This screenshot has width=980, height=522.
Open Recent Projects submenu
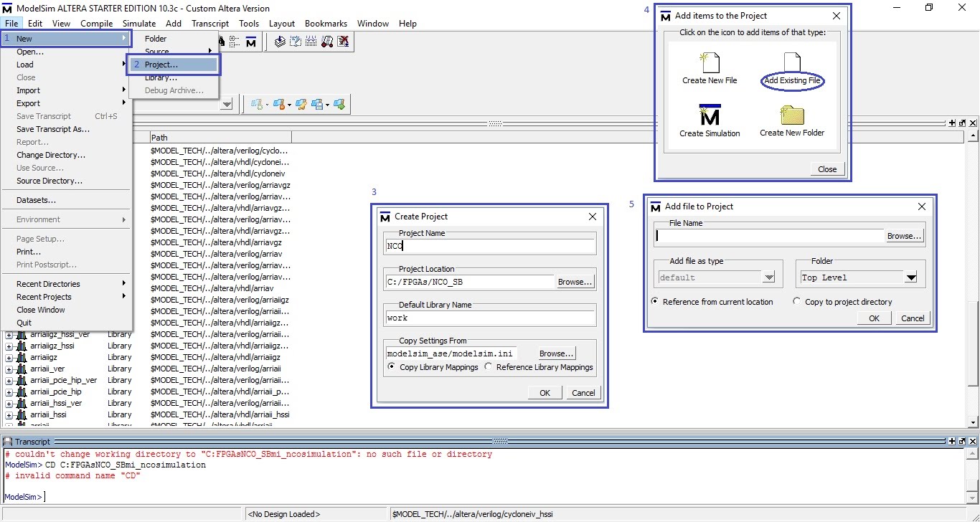[x=66, y=297]
